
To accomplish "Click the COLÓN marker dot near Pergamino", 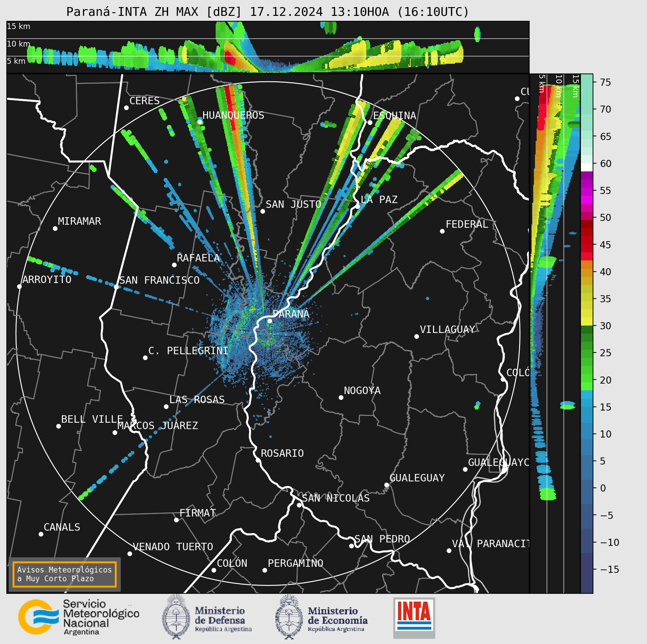I will pyautogui.click(x=214, y=570).
